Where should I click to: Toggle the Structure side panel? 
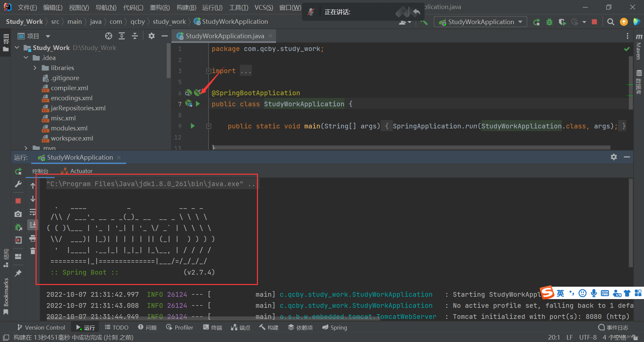(6, 258)
